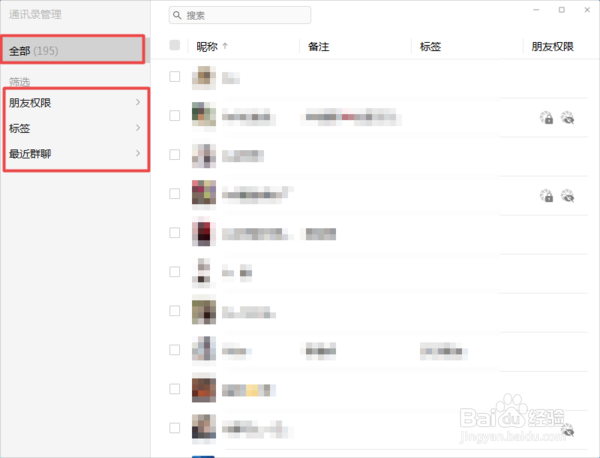Click the 朋友权限 column header
This screenshot has height=458, width=600.
(552, 47)
